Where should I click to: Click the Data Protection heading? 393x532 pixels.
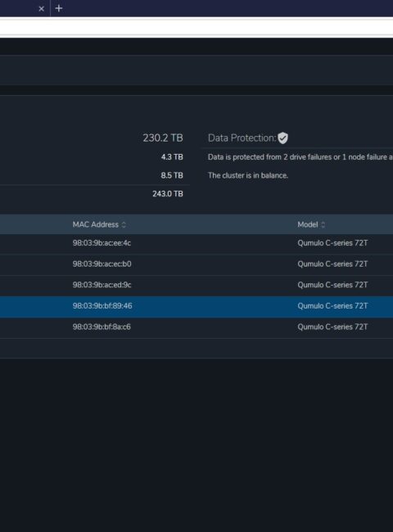242,138
